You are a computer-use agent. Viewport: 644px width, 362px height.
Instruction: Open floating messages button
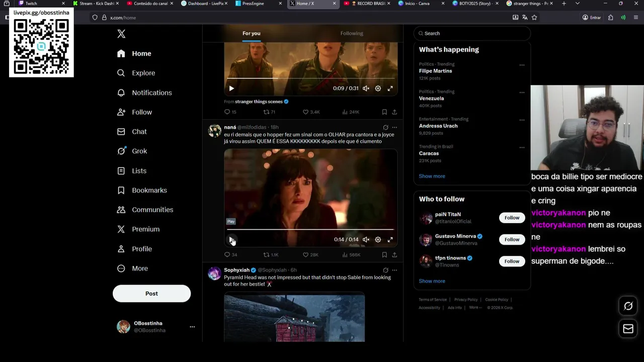coord(628,328)
